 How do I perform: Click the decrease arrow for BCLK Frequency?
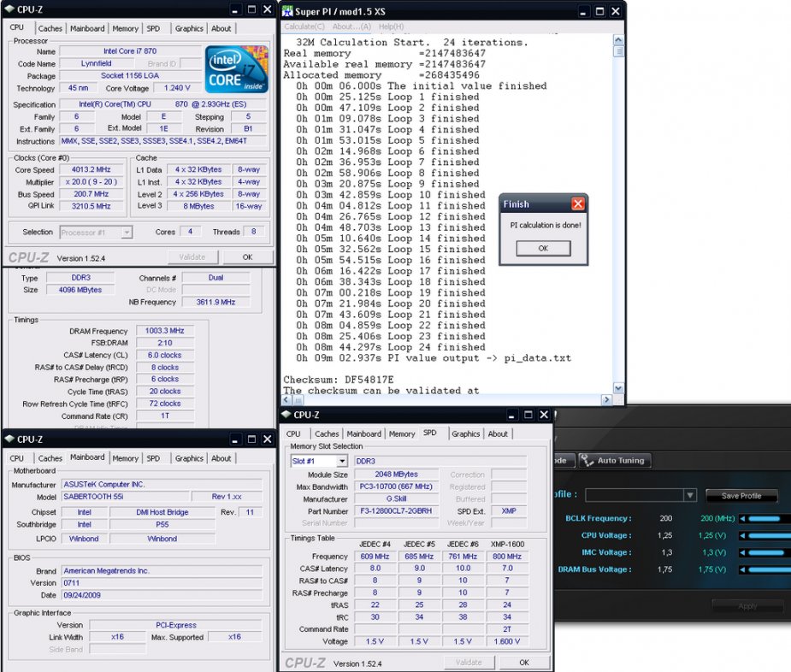[x=742, y=518]
